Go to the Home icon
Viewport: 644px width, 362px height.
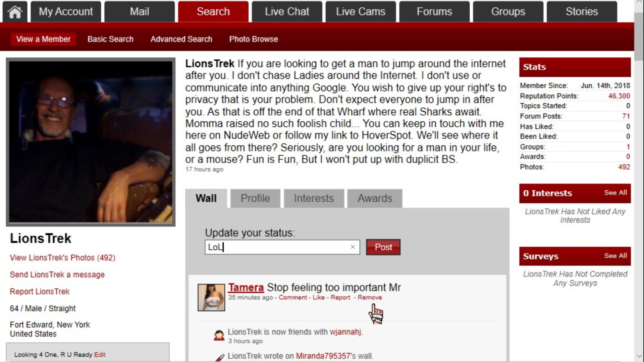pyautogui.click(x=15, y=12)
